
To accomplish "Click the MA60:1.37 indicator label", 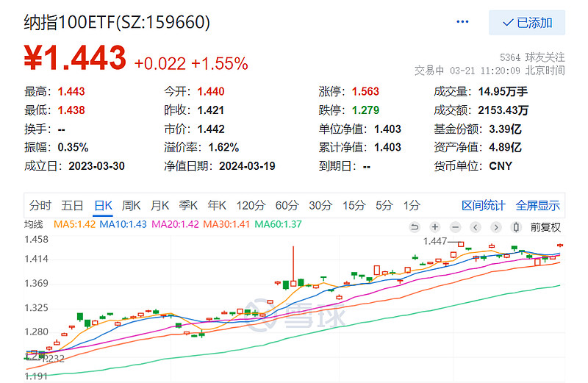I will point(279,224).
